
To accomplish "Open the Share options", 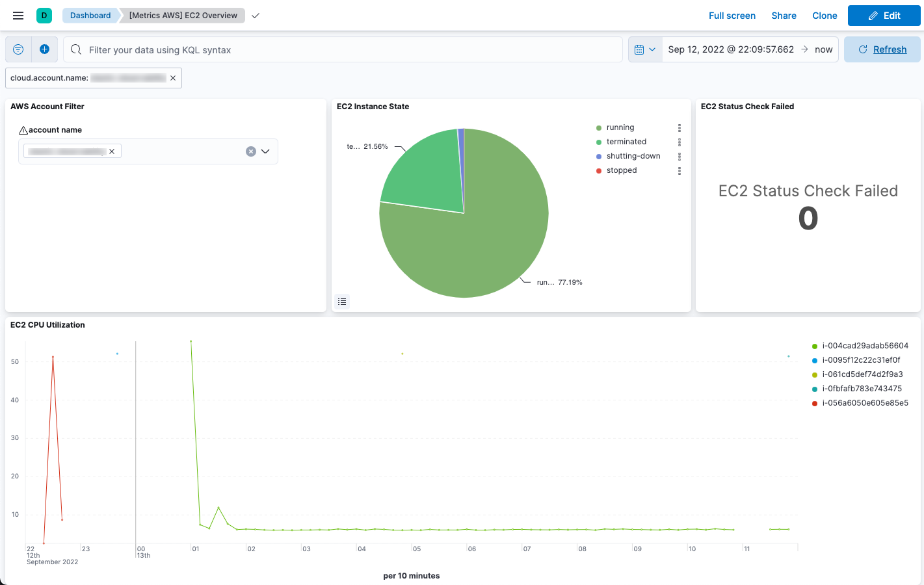I will [783, 15].
